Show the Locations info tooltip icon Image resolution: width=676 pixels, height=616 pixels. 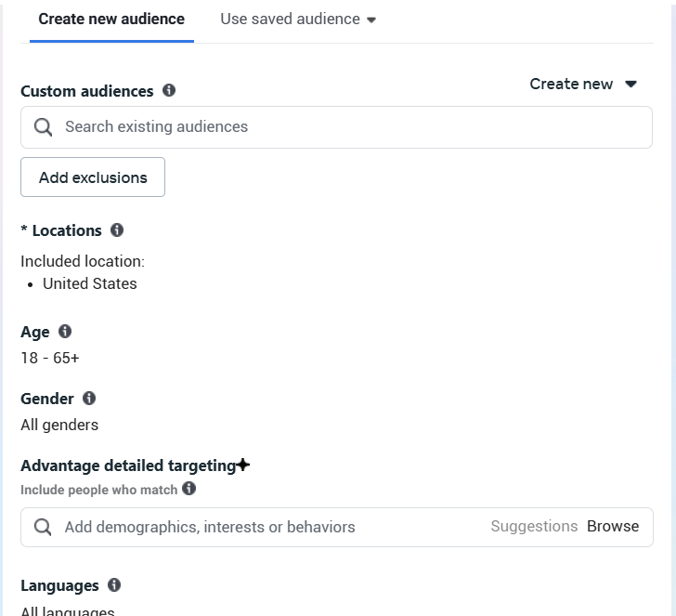117,229
